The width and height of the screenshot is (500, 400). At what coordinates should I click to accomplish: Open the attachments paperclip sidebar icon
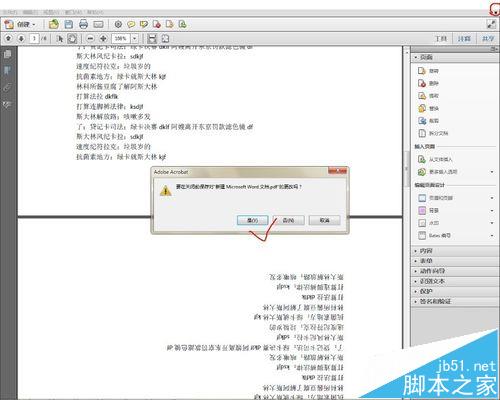point(7,88)
